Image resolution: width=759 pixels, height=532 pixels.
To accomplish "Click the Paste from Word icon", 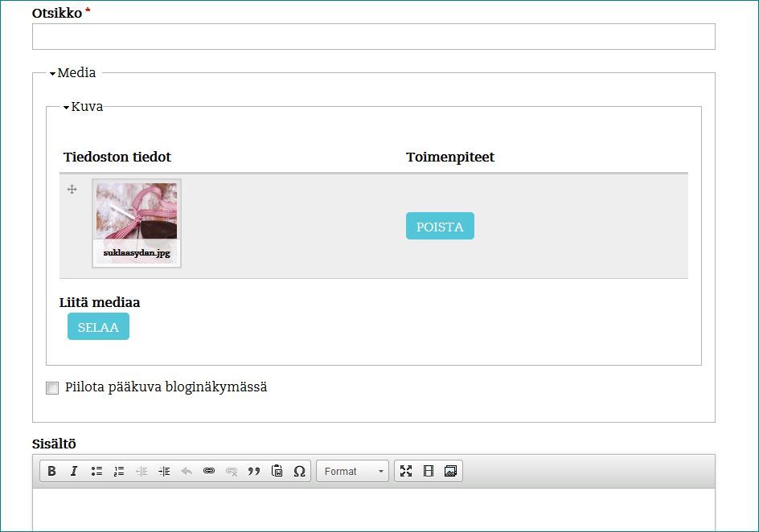I will tap(277, 471).
